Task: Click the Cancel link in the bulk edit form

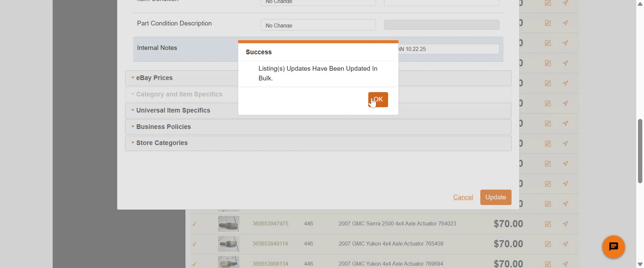Action: point(463,197)
